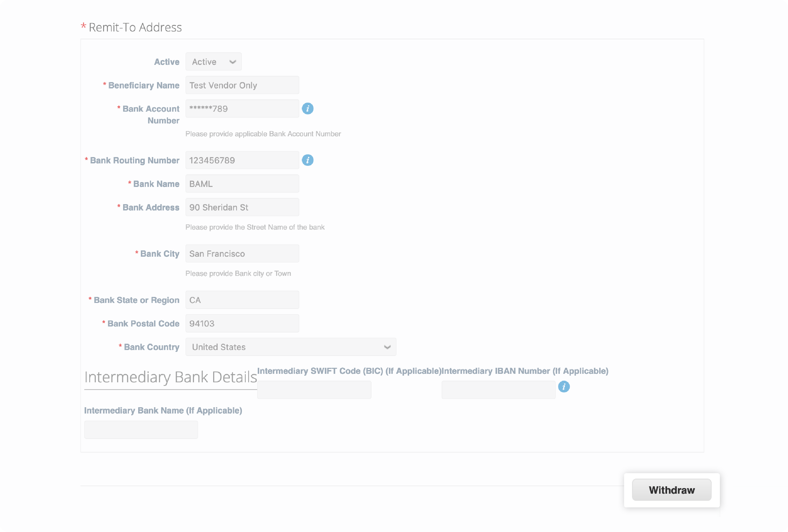Image resolution: width=788 pixels, height=532 pixels.
Task: Click the Intermediary IBAN Number info icon
Action: click(x=564, y=386)
